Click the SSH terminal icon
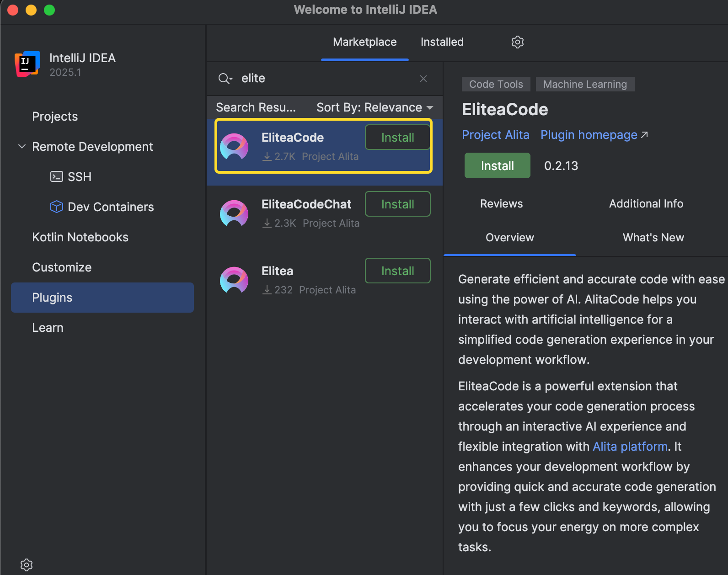Viewport: 728px width, 575px height. pos(57,176)
